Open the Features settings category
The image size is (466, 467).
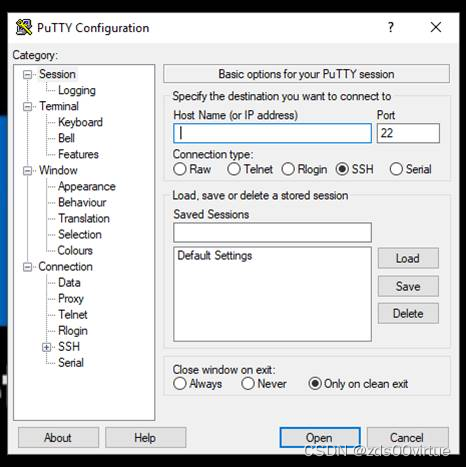tap(78, 154)
